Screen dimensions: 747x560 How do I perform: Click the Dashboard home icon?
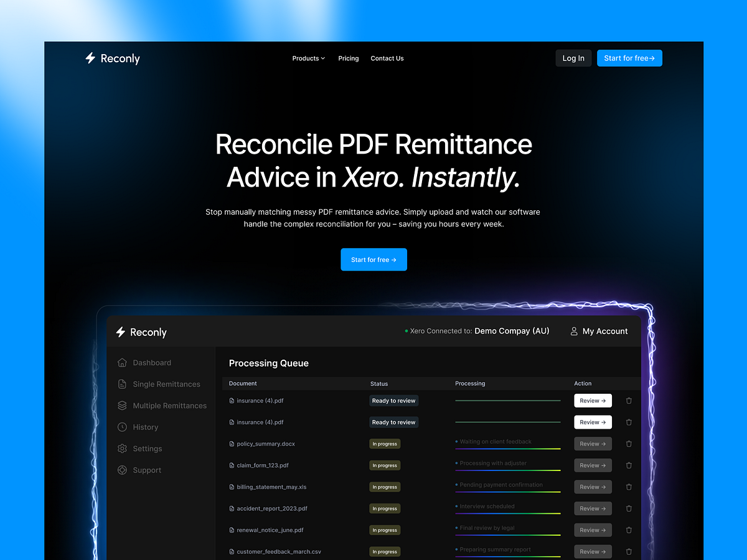(122, 362)
